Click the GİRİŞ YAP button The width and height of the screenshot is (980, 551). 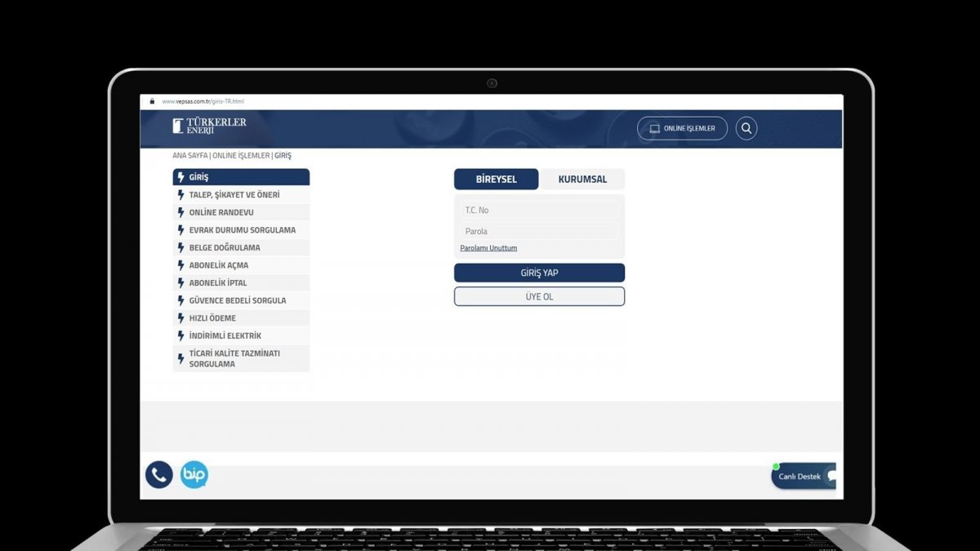click(x=539, y=273)
